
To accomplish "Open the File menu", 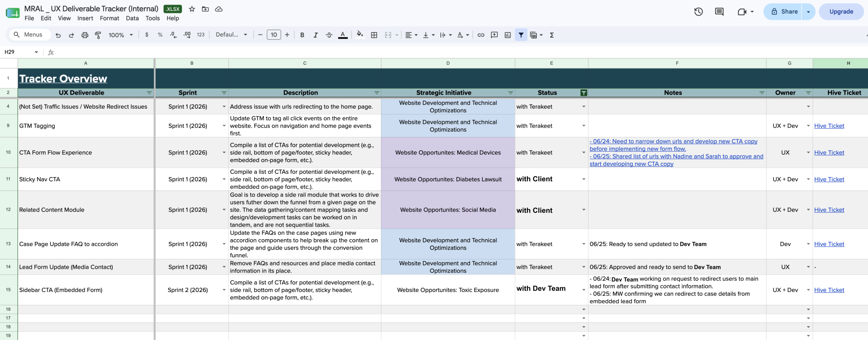I will coord(29,18).
